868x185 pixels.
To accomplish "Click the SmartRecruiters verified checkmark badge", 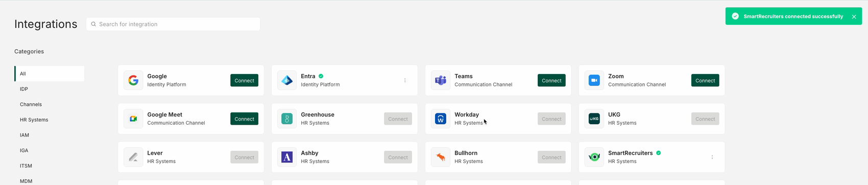I will tap(659, 153).
